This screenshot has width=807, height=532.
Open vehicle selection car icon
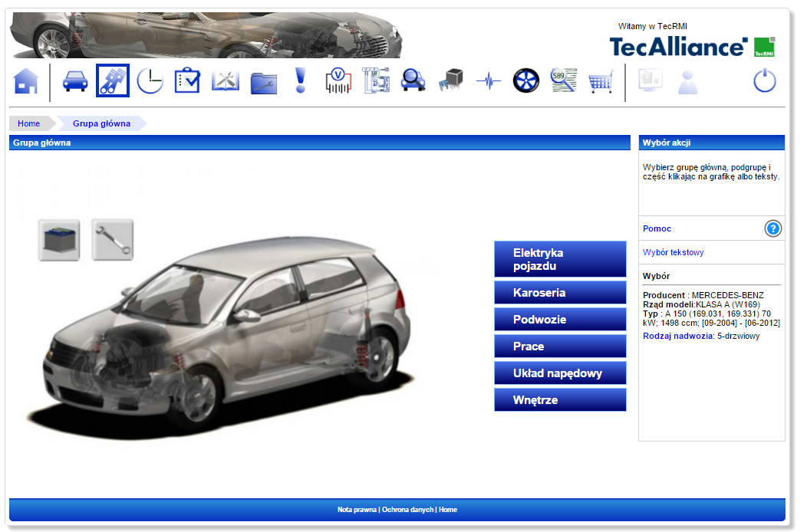point(74,80)
